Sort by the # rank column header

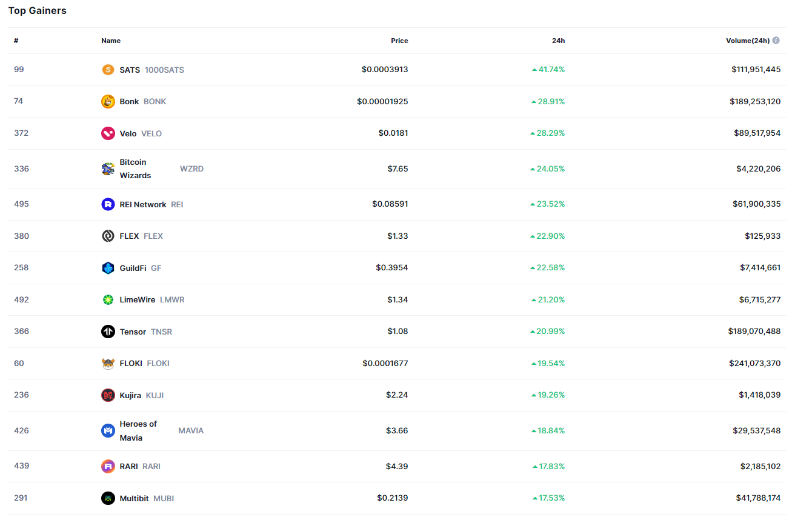[x=16, y=41]
